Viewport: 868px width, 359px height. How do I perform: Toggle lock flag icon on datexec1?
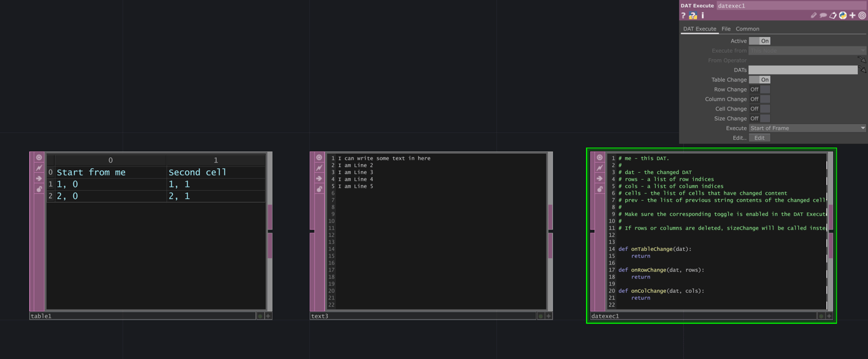[x=599, y=189]
